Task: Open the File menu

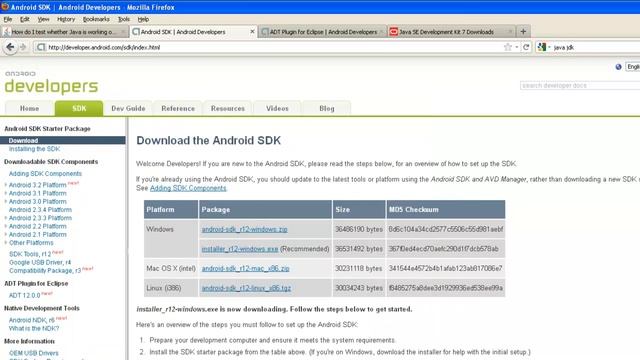Action: (x=8, y=19)
